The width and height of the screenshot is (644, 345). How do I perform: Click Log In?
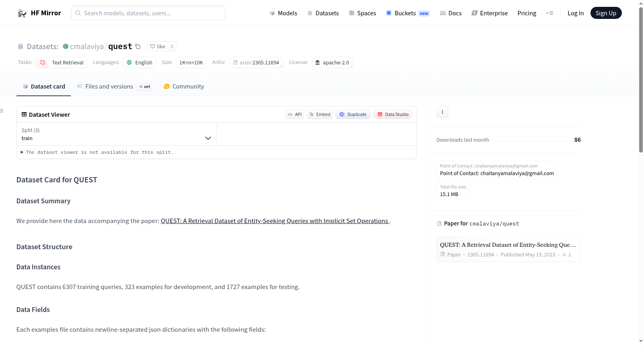click(x=576, y=13)
